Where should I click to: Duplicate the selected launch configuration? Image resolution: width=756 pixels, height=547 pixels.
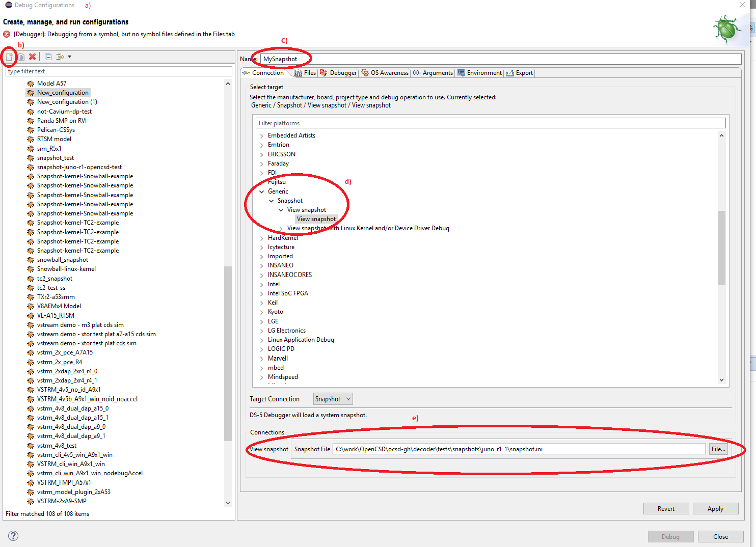point(21,57)
